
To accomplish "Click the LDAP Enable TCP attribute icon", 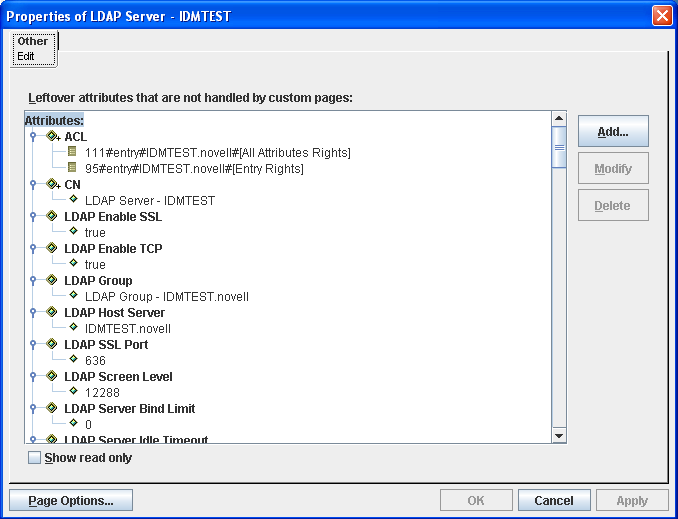I will point(51,248).
